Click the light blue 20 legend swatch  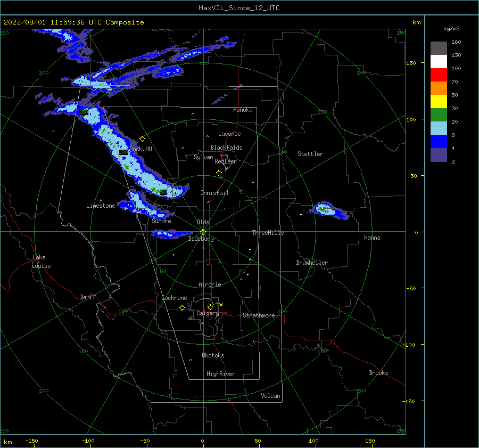(439, 128)
